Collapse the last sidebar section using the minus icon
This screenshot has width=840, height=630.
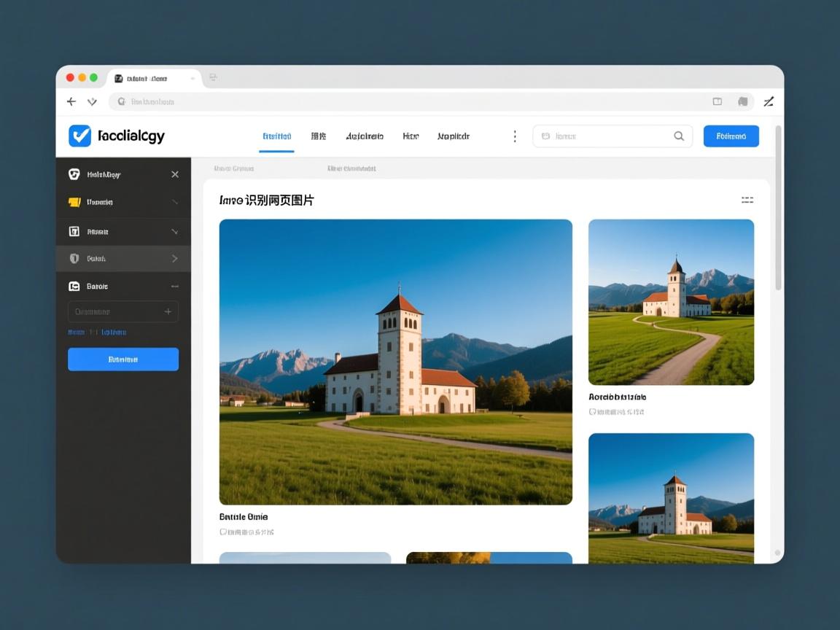[x=175, y=287]
